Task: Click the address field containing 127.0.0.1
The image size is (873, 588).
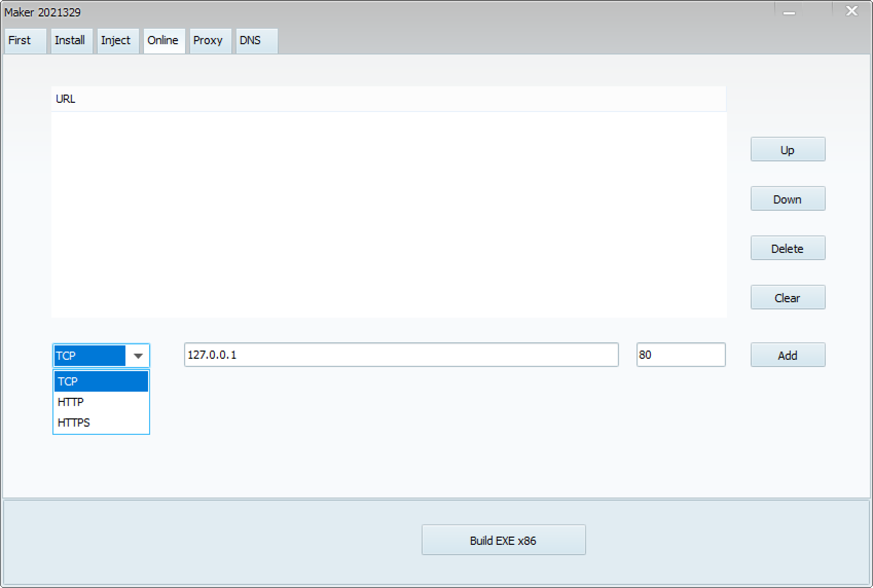Action: tap(401, 355)
